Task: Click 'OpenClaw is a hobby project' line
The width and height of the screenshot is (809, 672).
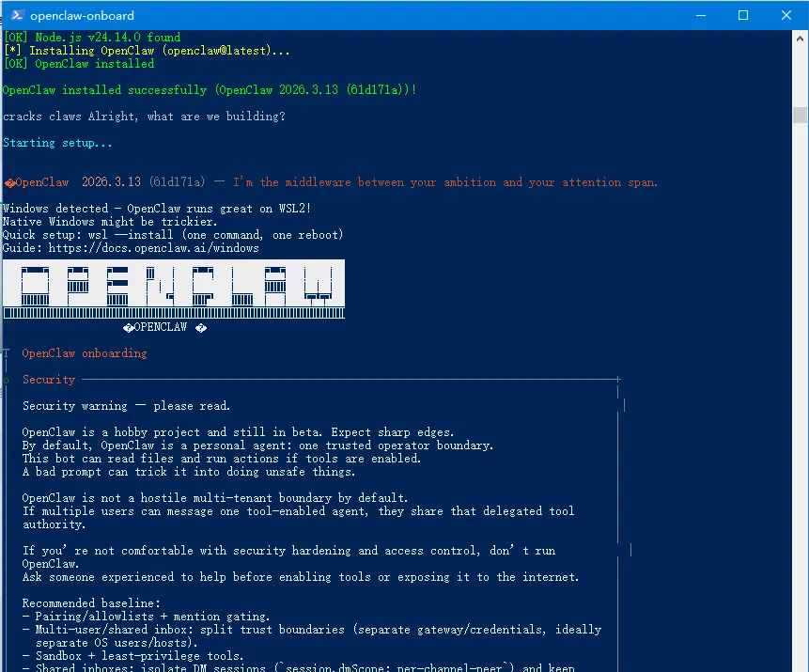Action: click(238, 432)
